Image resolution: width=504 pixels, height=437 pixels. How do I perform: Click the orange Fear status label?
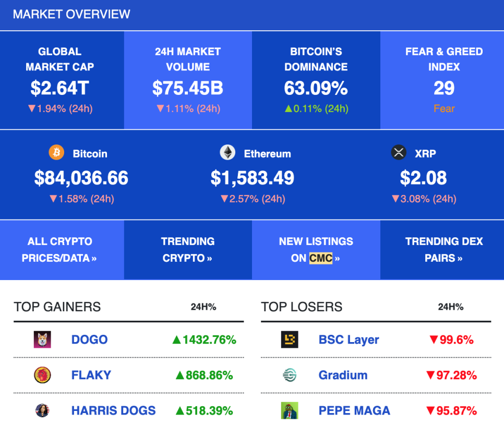444,108
